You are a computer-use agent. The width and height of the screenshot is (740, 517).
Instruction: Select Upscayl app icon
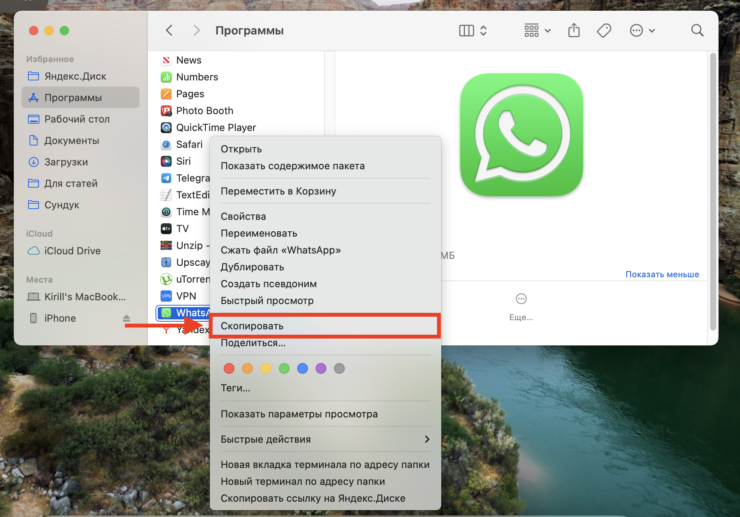(166, 262)
